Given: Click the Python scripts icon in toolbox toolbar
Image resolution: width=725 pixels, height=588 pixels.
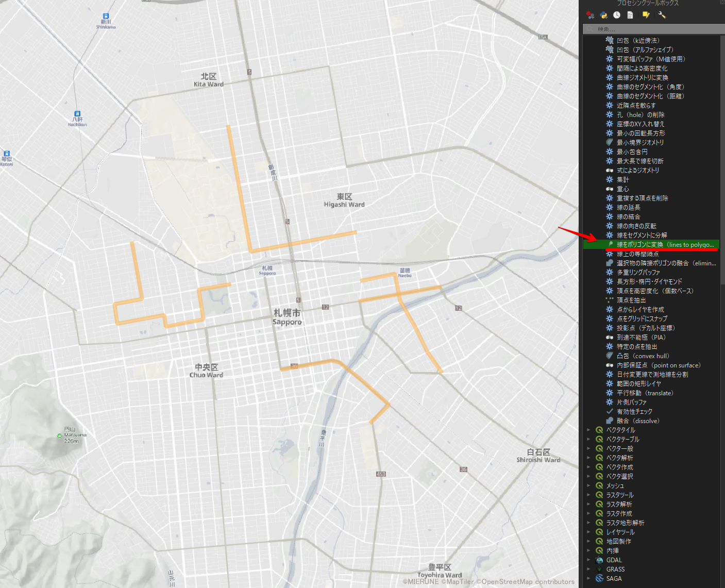Looking at the screenshot, I should [603, 15].
